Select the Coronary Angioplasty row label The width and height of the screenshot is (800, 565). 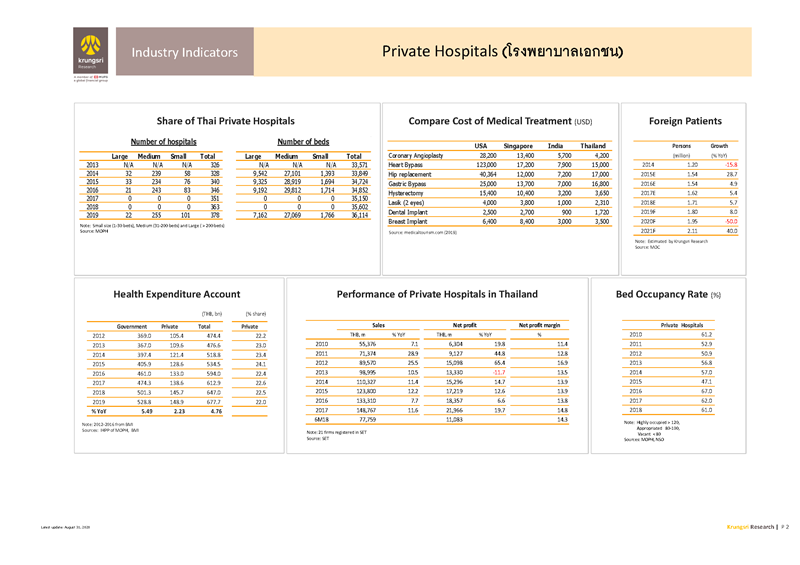(420, 156)
